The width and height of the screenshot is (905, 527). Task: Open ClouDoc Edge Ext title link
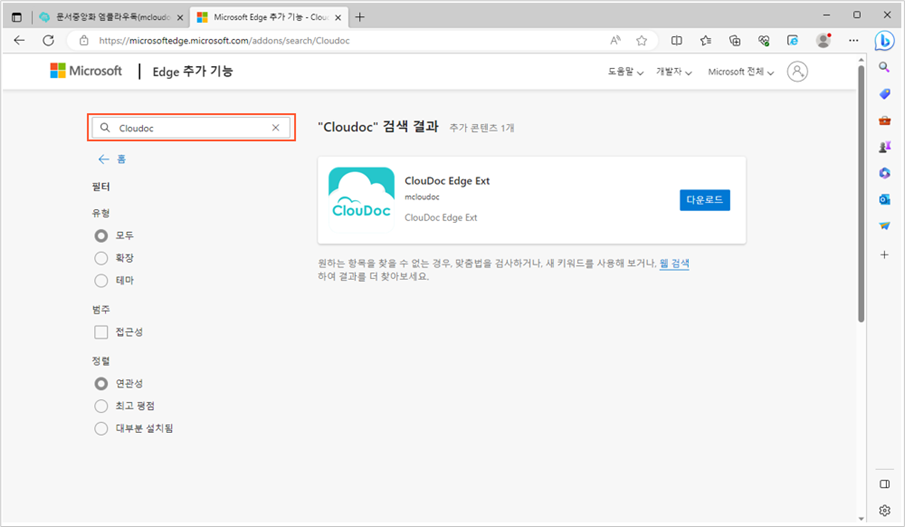coord(447,181)
